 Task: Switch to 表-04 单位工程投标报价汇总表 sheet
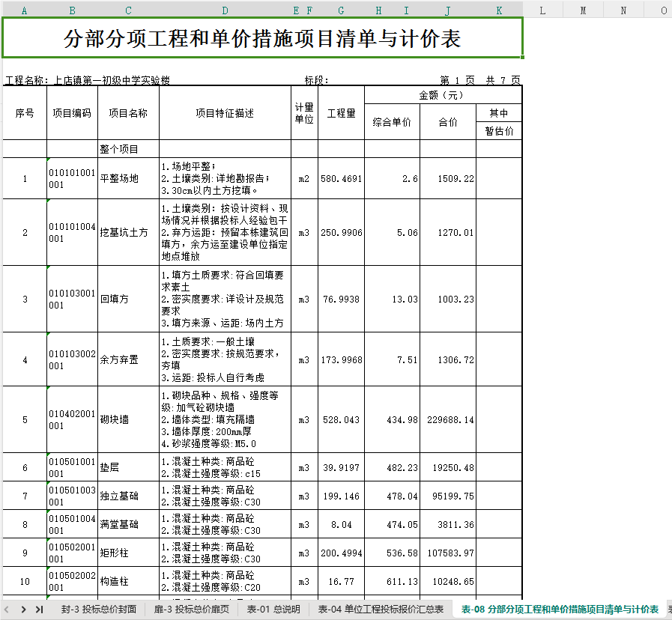click(381, 610)
